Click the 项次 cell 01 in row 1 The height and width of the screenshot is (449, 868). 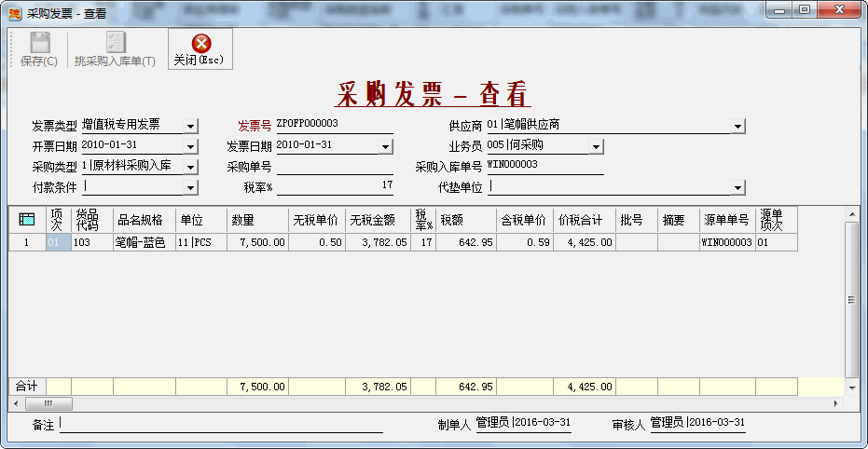coord(59,242)
